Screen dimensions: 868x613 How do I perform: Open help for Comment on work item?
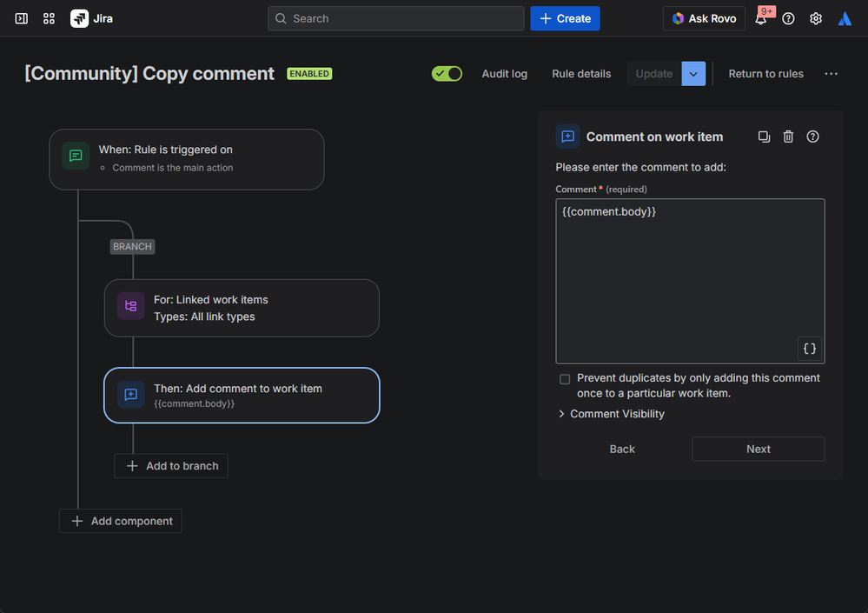coord(812,137)
